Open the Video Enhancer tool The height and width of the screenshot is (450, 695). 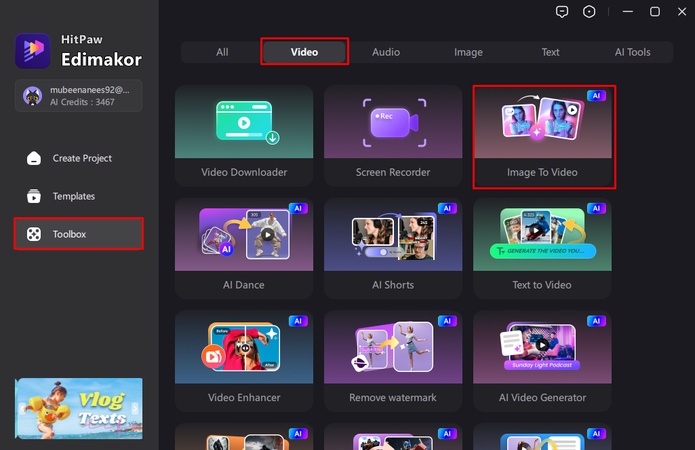point(244,361)
